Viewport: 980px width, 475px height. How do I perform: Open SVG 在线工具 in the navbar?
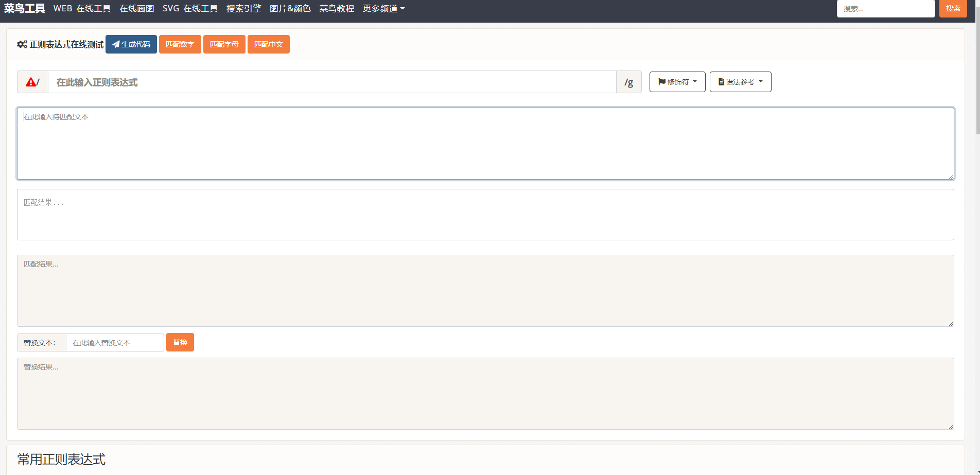[190, 9]
